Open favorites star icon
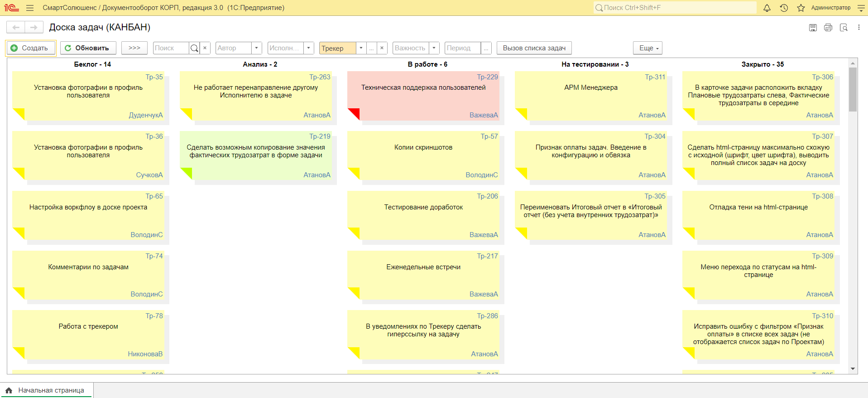This screenshot has height=398, width=868. click(801, 8)
